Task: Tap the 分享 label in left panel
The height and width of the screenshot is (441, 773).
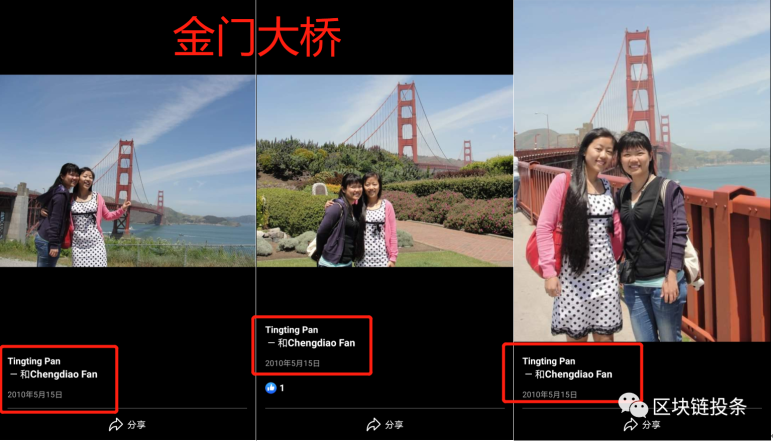Action: tap(137, 425)
